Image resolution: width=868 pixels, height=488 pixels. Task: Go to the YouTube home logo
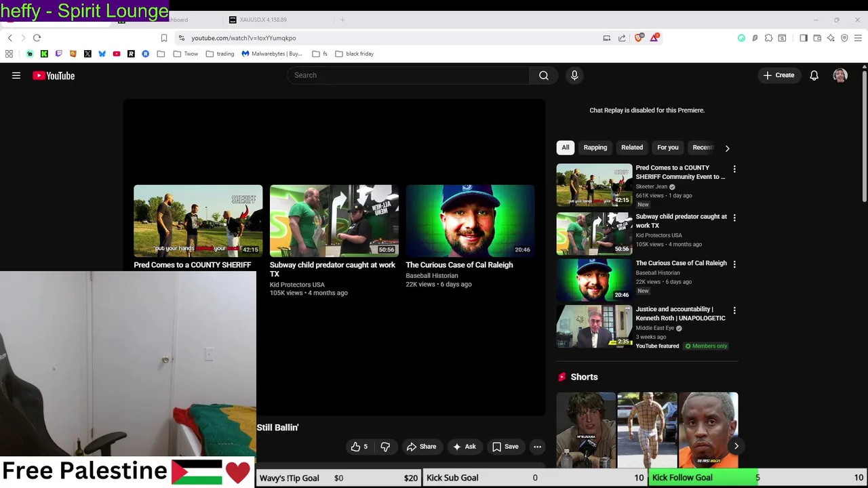click(54, 75)
